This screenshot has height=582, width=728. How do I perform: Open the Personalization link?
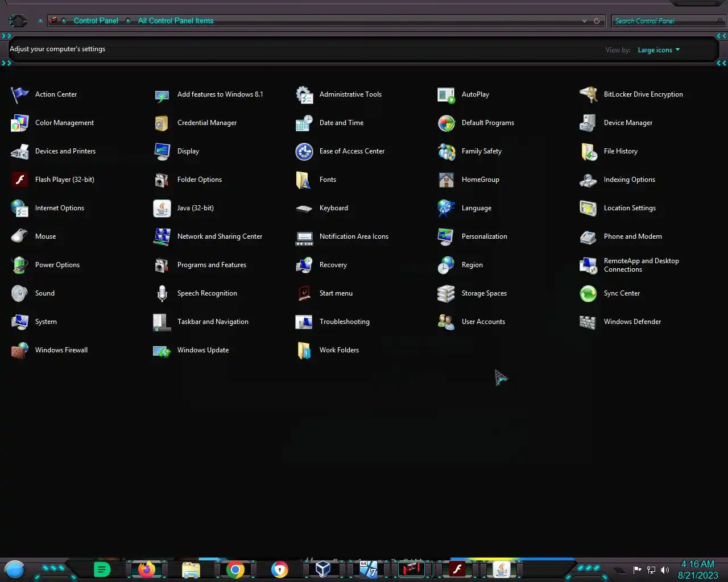pyautogui.click(x=485, y=236)
